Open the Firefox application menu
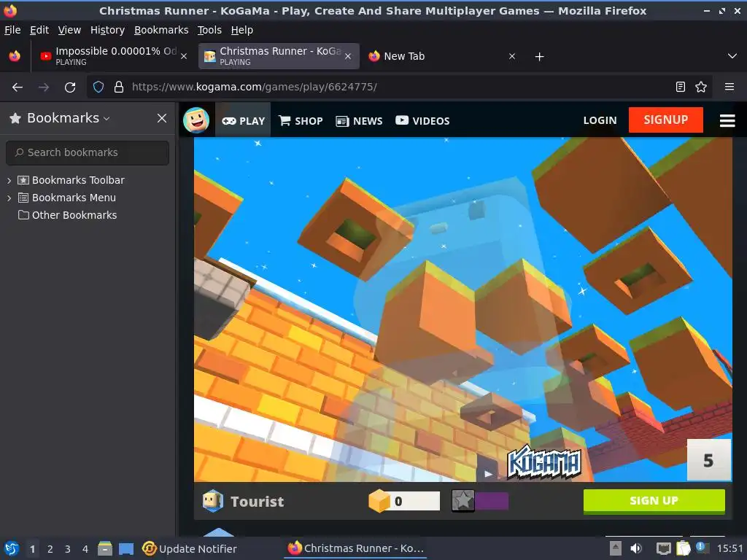 [x=729, y=87]
